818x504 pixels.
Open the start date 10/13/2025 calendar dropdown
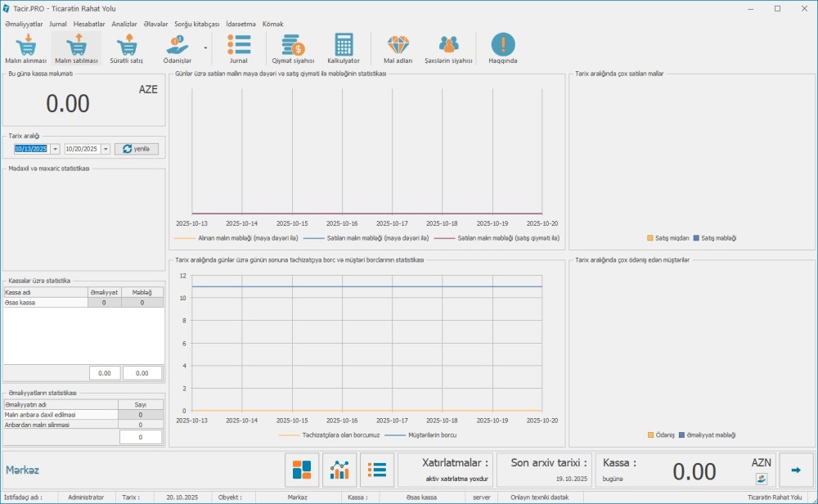click(55, 149)
